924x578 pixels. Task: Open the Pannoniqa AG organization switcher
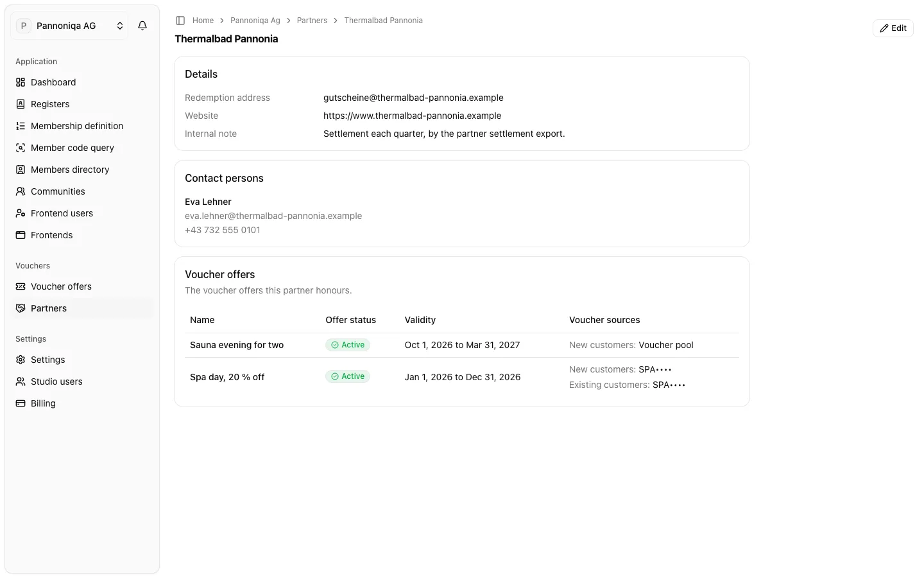pos(69,26)
